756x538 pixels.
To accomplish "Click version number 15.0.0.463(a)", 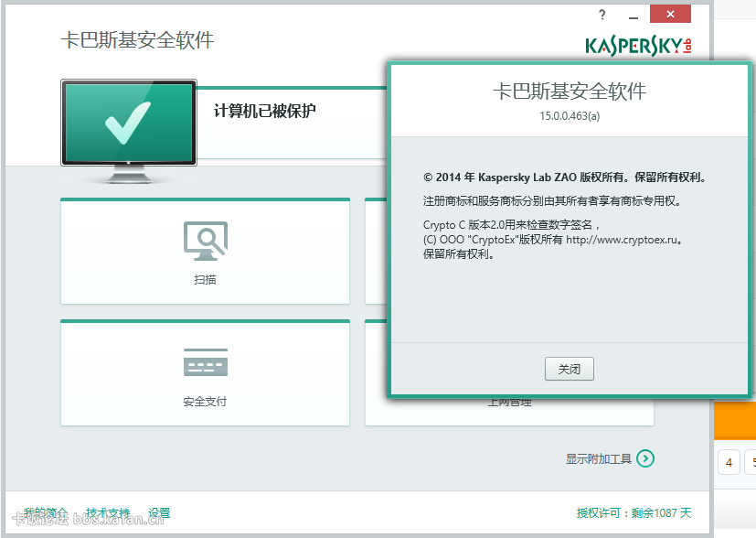I will pos(570,116).
